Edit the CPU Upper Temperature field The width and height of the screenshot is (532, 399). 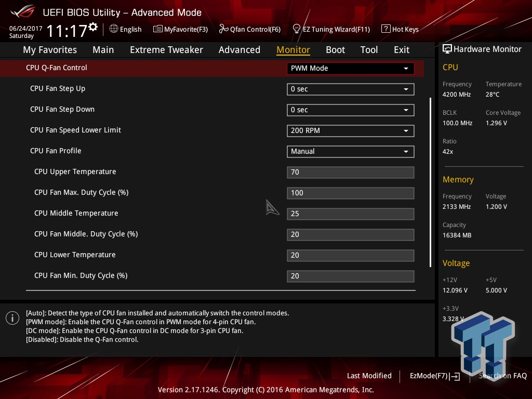(x=351, y=172)
